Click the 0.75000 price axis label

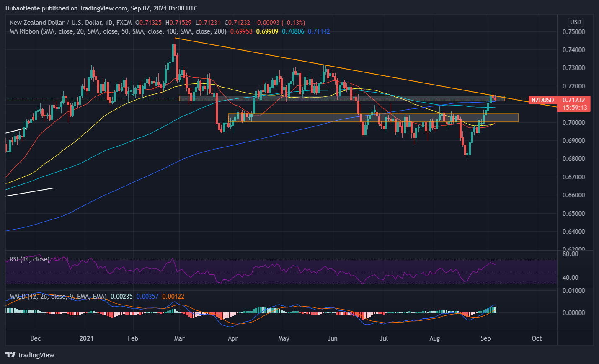[x=574, y=32]
